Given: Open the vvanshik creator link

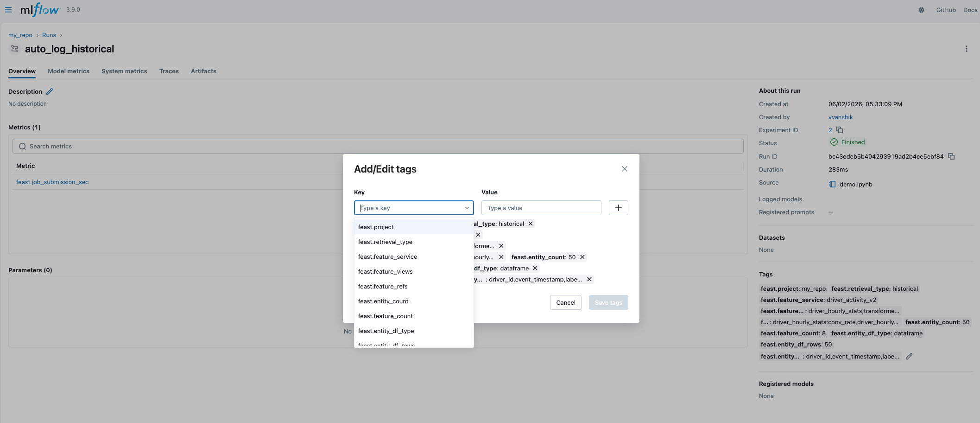Looking at the screenshot, I should (x=841, y=117).
